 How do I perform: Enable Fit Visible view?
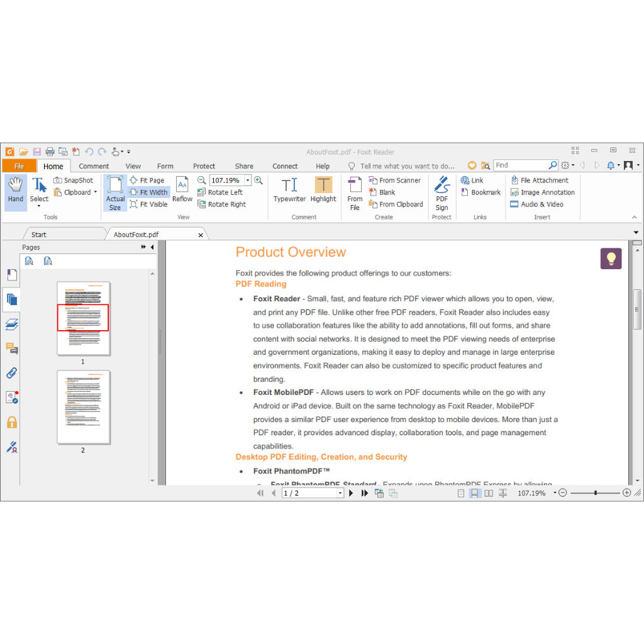[148, 204]
